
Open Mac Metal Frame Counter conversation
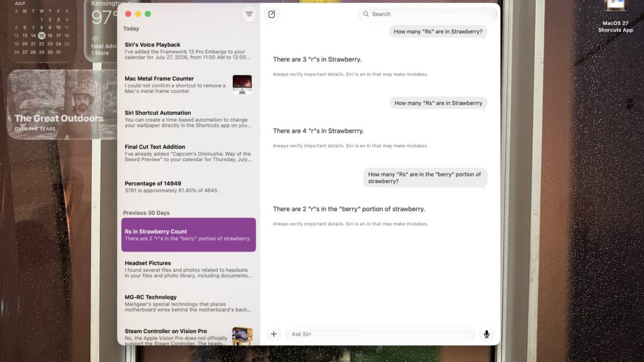(188, 85)
